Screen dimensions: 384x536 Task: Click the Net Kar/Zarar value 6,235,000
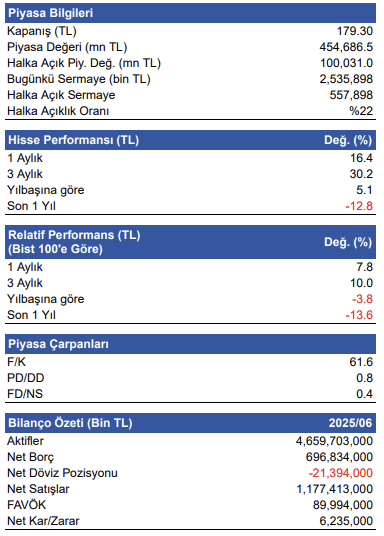tap(346, 521)
